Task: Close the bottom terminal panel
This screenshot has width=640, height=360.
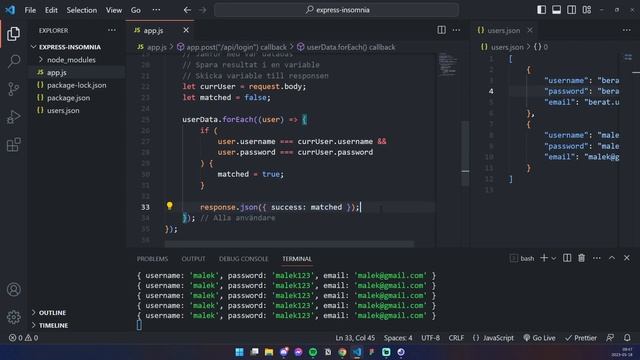Action: (627, 258)
